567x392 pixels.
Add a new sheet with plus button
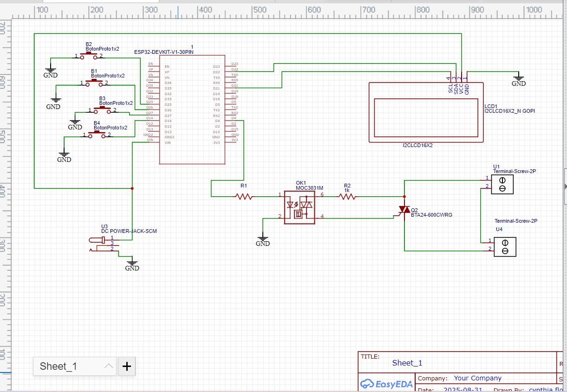click(x=127, y=366)
